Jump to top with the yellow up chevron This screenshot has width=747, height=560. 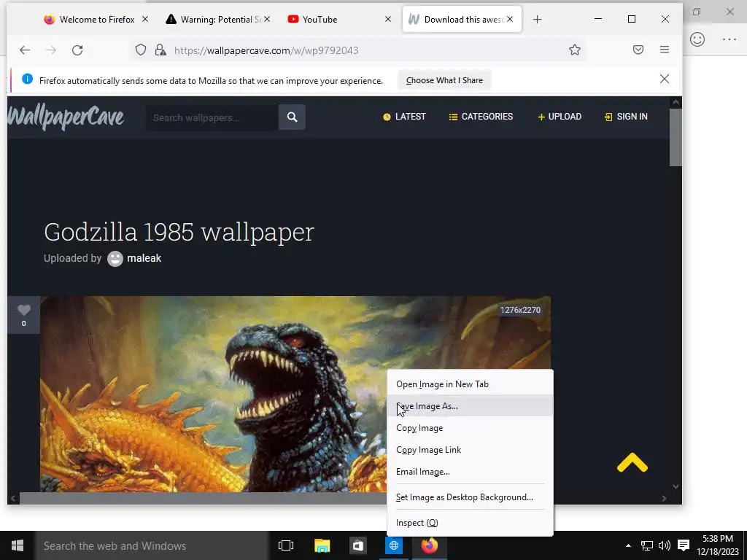[x=632, y=462]
